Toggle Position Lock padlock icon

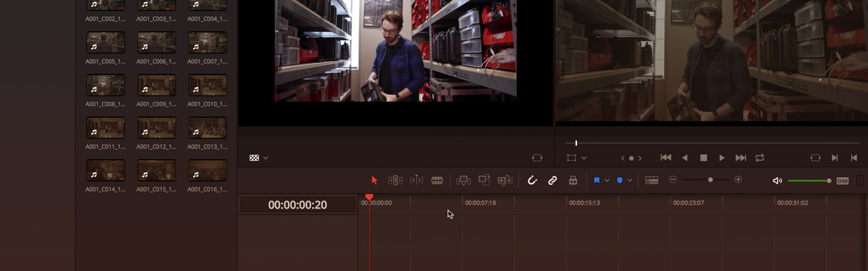[x=573, y=180]
